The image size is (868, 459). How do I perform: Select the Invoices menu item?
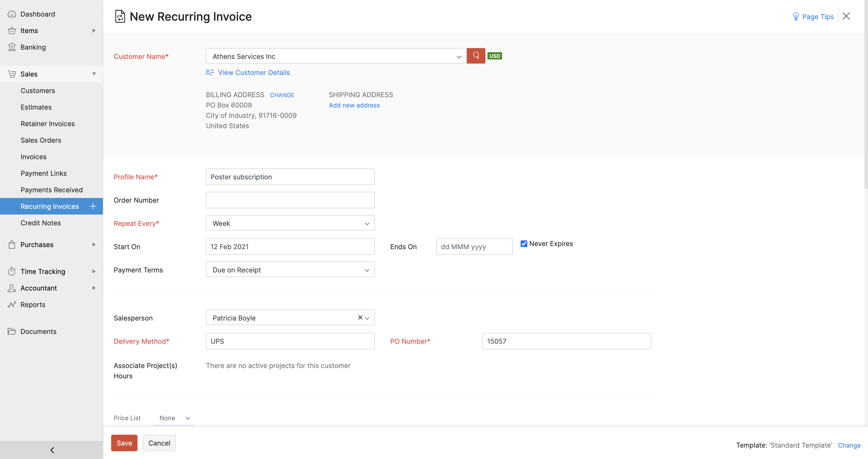point(33,157)
